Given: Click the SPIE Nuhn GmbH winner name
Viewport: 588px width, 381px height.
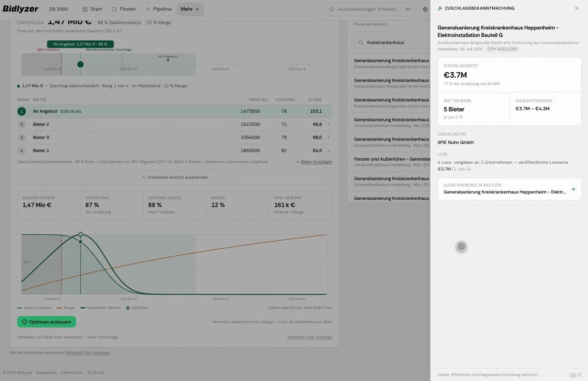Looking at the screenshot, I should click(x=455, y=142).
